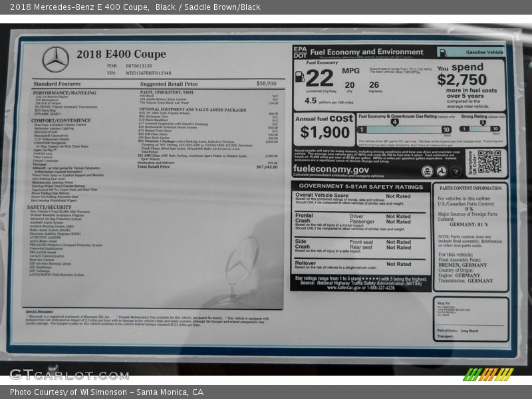Click the 20 city MPG value

point(350,85)
